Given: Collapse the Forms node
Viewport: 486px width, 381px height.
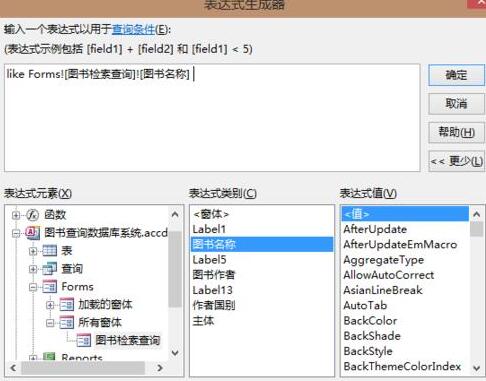Looking at the screenshot, I should (33, 287).
